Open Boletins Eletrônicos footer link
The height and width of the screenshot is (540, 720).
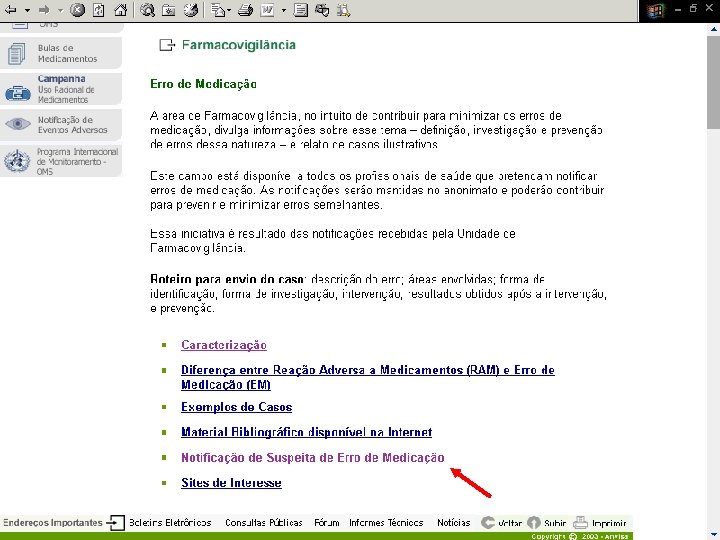[170, 523]
